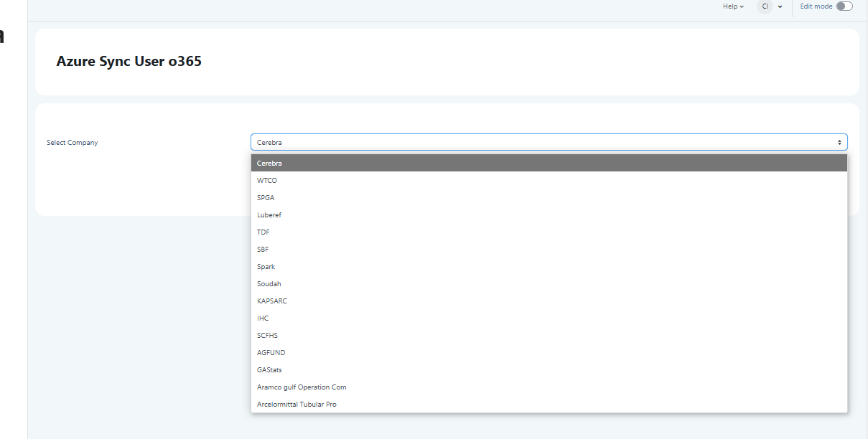The image size is (868, 439).
Task: Pick Luberef from the company list
Action: 549,215
